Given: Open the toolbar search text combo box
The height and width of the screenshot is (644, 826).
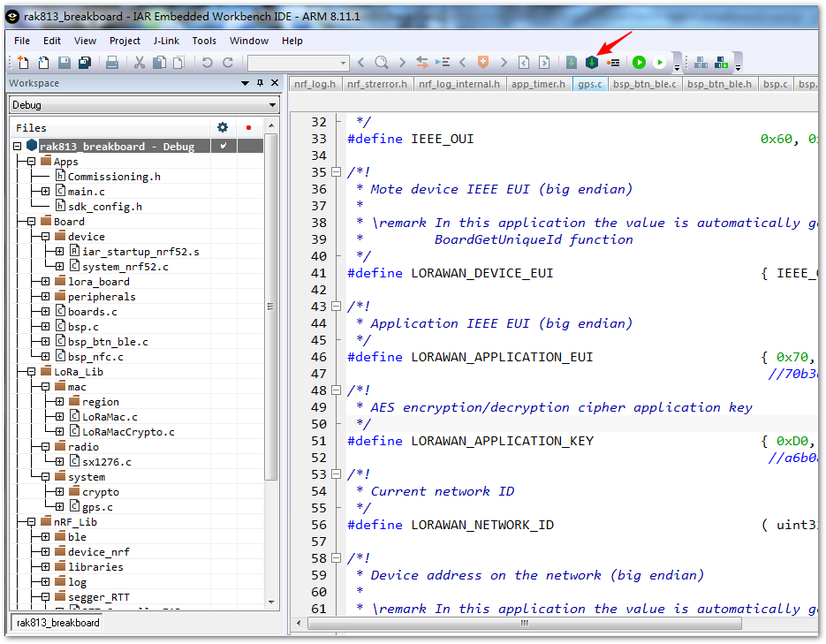Looking at the screenshot, I should click(299, 63).
